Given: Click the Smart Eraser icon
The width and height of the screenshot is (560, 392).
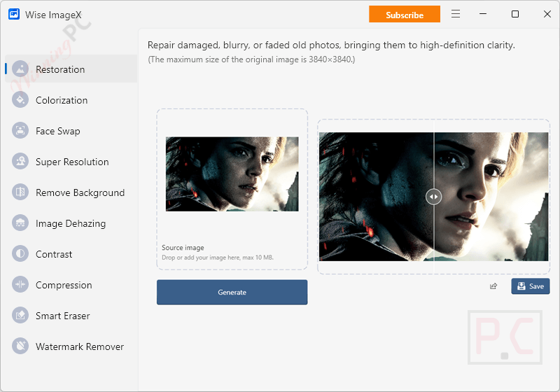Looking at the screenshot, I should point(20,316).
